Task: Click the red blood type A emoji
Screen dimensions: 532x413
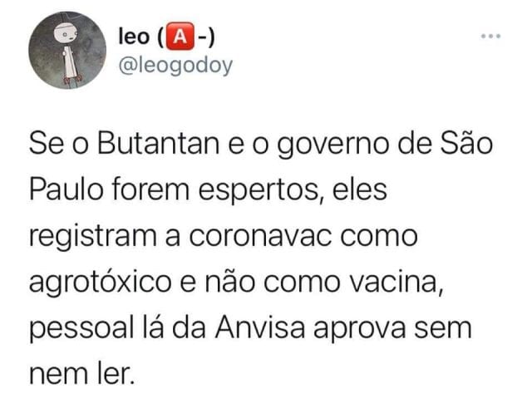Action: click(x=180, y=37)
